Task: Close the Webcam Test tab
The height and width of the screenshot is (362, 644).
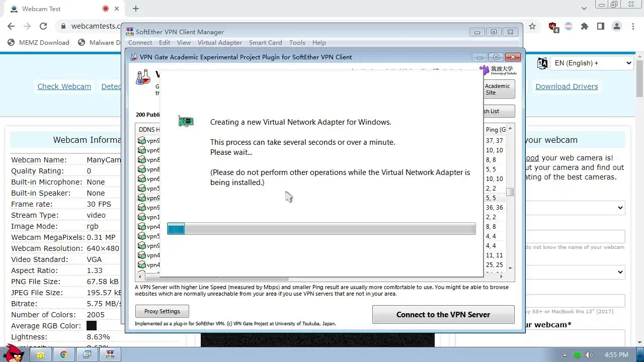Action: click(118, 9)
